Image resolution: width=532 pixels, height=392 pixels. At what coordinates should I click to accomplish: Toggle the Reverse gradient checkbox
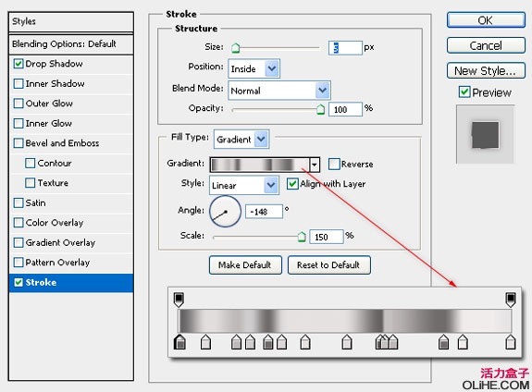334,165
